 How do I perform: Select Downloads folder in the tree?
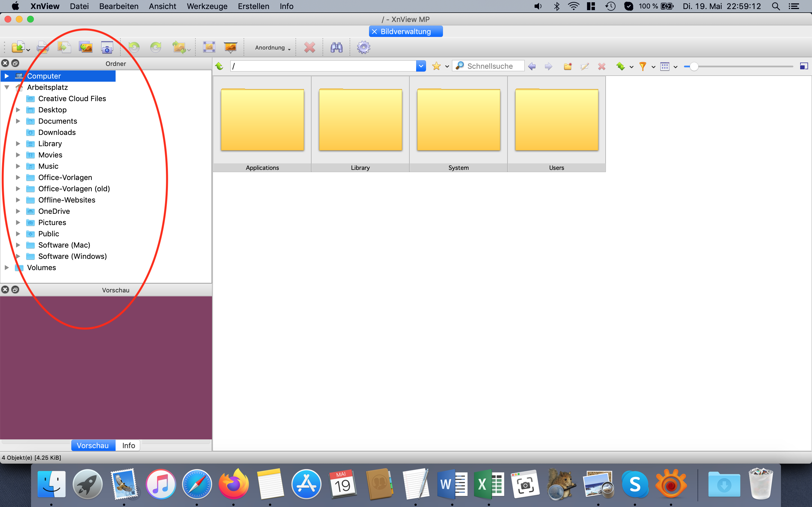[x=57, y=132]
